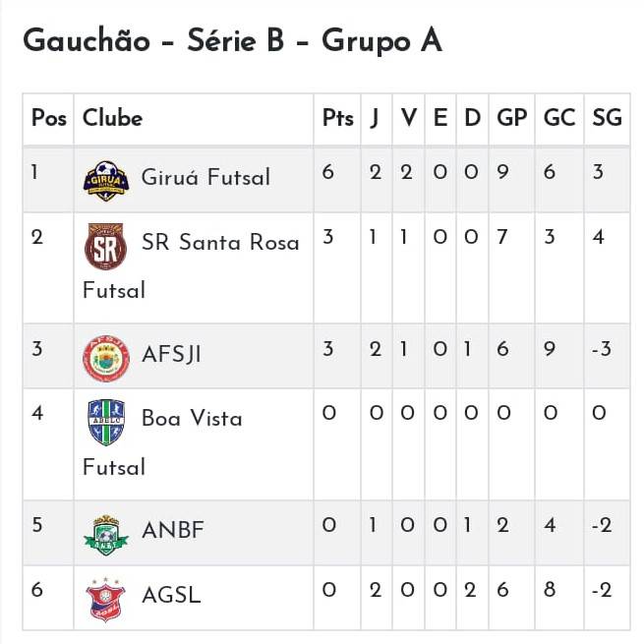Click the Clube column header
The width and height of the screenshot is (644, 644).
click(112, 118)
